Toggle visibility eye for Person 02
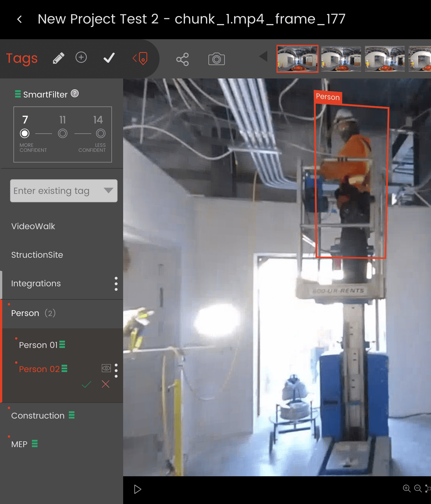This screenshot has height=504, width=431. pyautogui.click(x=106, y=368)
